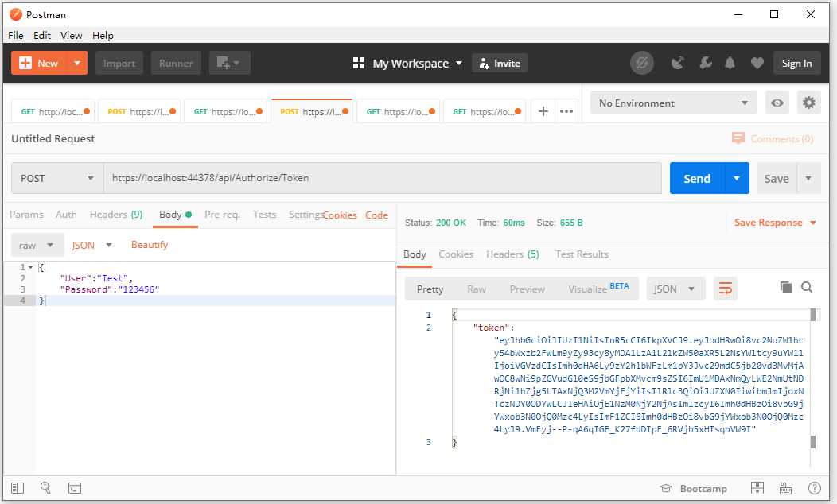The image size is (837, 504).
Task: Open the JSON body format dropdown
Action: (91, 246)
